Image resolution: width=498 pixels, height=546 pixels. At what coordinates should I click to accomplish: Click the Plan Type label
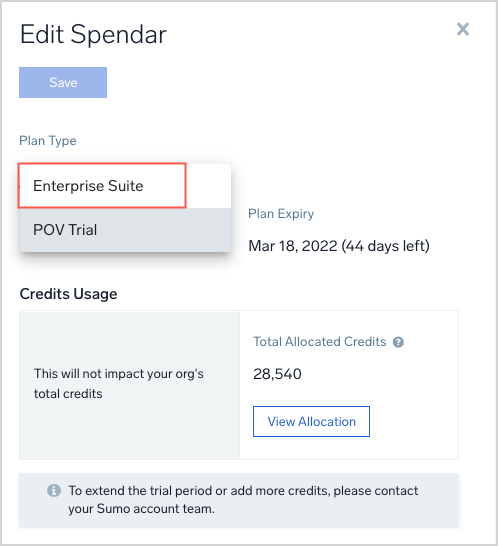tap(48, 141)
